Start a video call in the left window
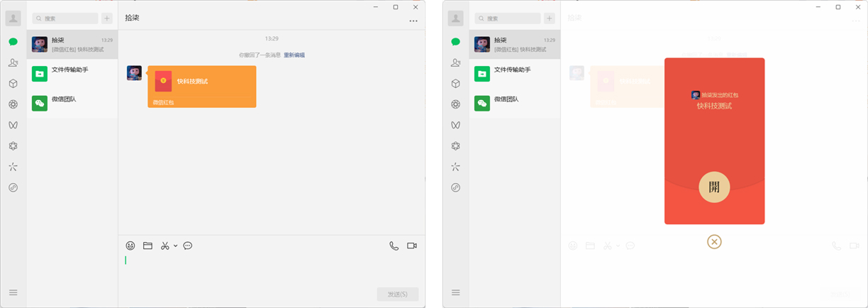 coord(412,246)
